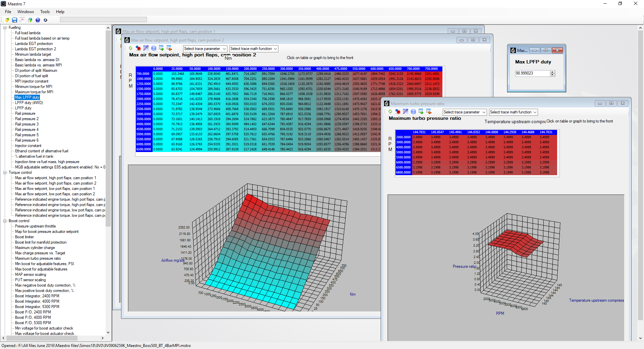The width and height of the screenshot is (644, 349).
Task: Click the Maestro 7 app icon in title bar
Action: [3, 4]
